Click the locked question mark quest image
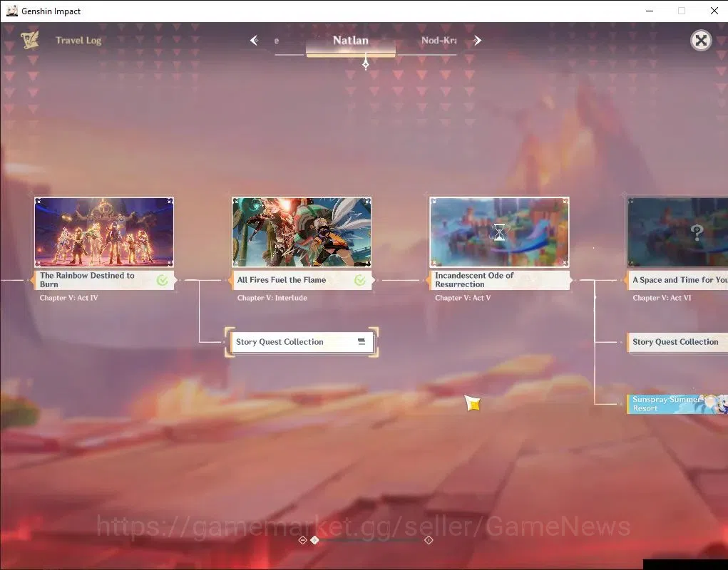This screenshot has height=570, width=728. [677, 232]
